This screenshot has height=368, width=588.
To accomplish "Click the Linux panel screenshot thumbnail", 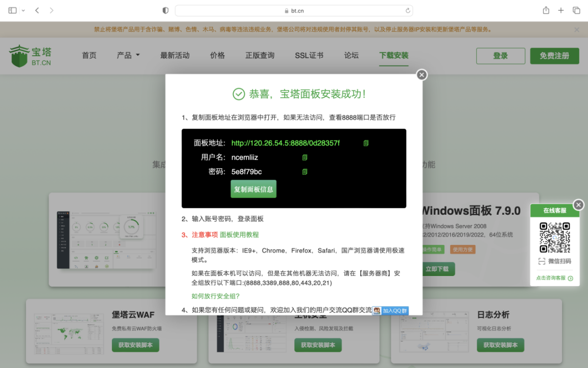I will coord(106,240).
